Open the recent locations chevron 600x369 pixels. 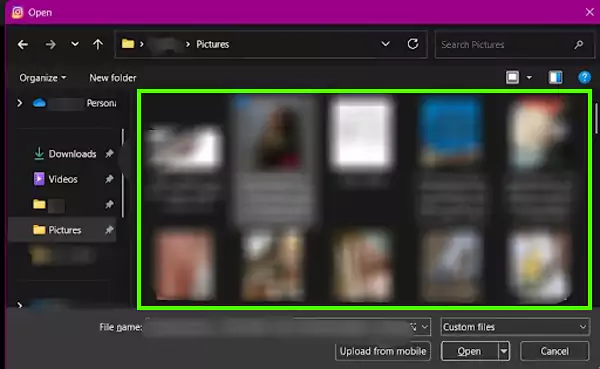click(75, 44)
